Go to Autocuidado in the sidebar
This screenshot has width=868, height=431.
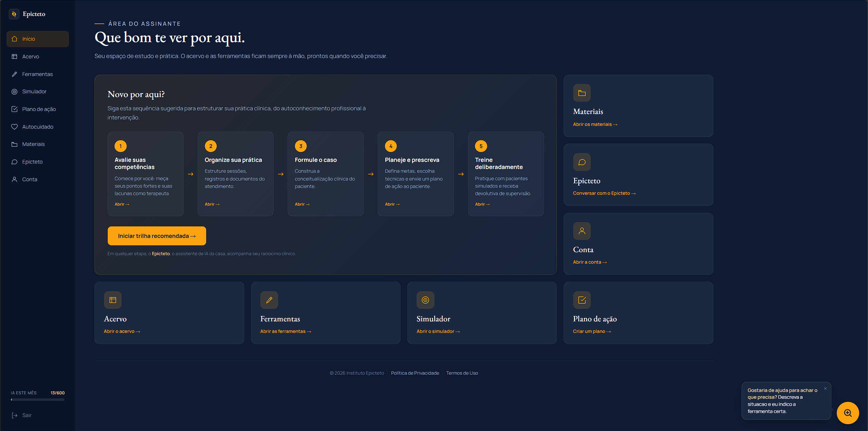[38, 127]
